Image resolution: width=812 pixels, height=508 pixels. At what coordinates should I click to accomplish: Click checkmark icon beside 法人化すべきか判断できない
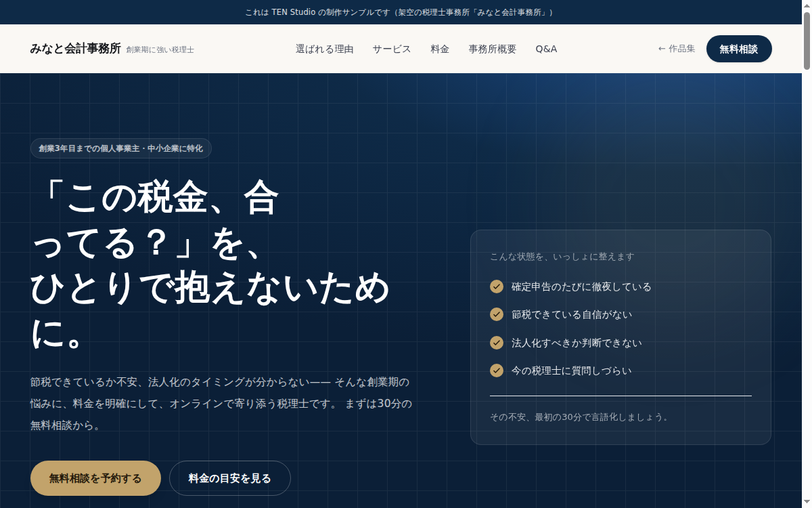click(497, 343)
